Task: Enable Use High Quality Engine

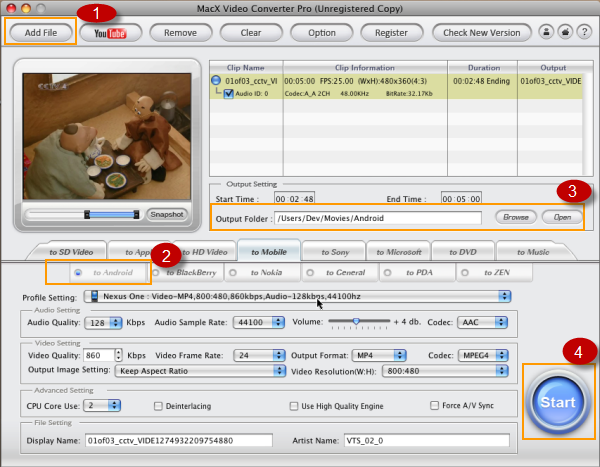Action: coord(294,406)
